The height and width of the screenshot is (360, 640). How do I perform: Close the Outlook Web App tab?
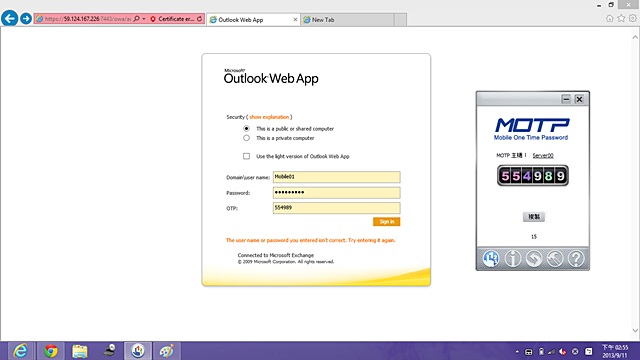click(296, 20)
